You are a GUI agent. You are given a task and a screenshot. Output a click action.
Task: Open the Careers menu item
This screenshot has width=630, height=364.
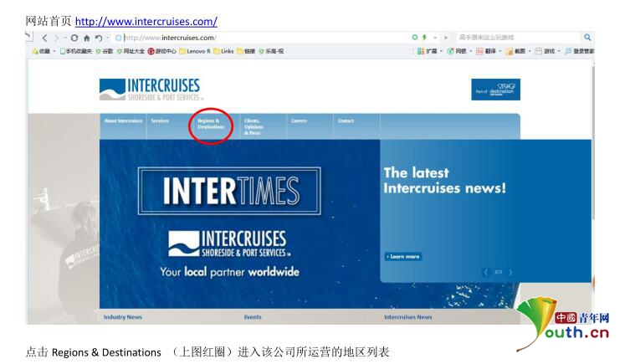pyautogui.click(x=299, y=120)
